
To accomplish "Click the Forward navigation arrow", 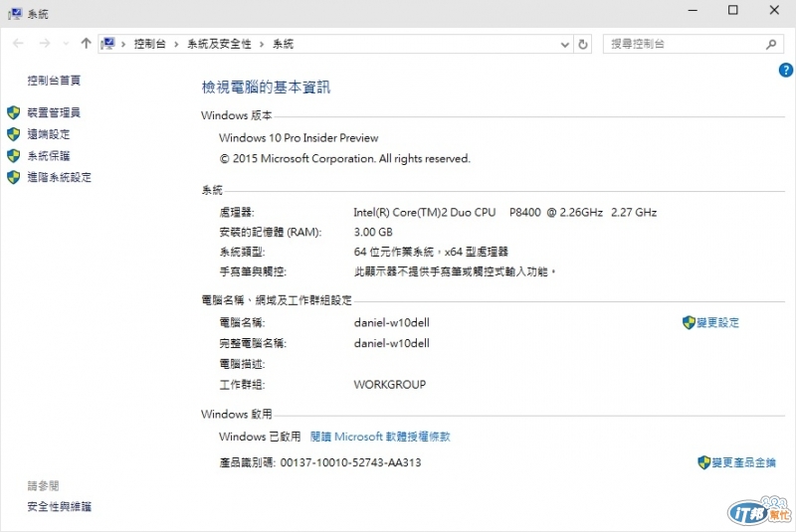I will pos(45,44).
